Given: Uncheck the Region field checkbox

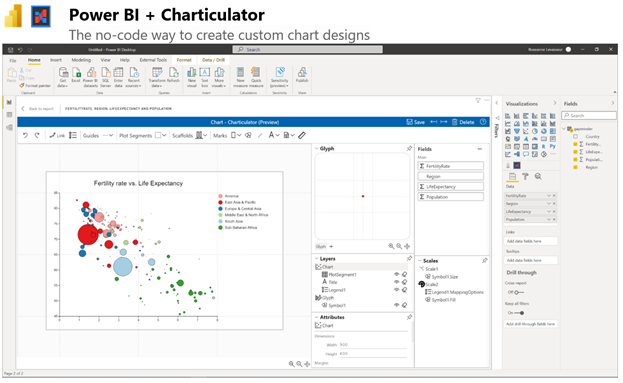Looking at the screenshot, I should [x=575, y=167].
